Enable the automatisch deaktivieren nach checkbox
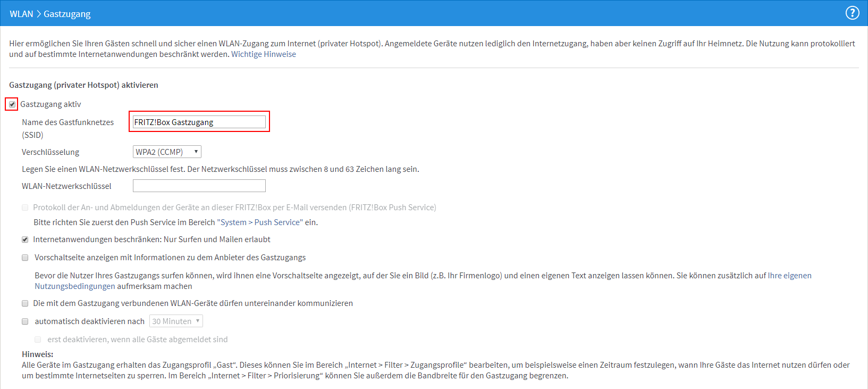 pyautogui.click(x=25, y=321)
